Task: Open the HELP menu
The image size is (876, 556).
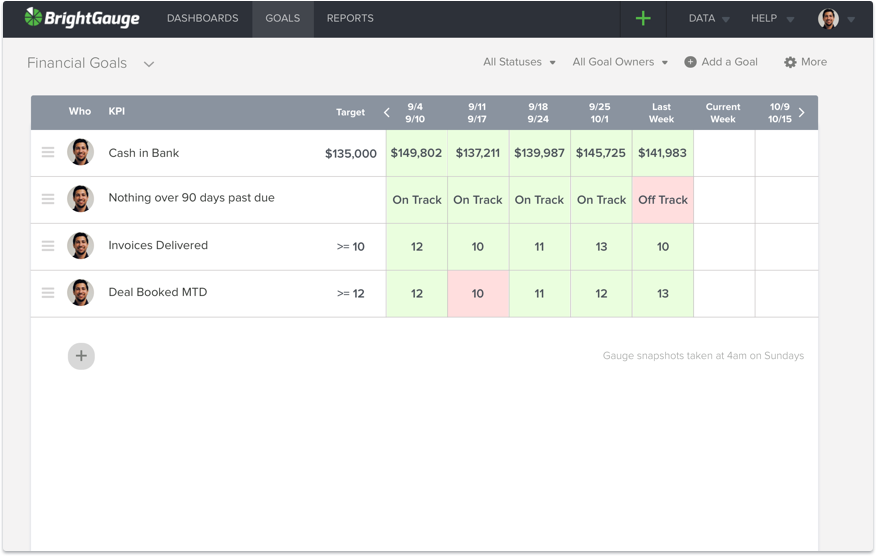Action: [772, 18]
